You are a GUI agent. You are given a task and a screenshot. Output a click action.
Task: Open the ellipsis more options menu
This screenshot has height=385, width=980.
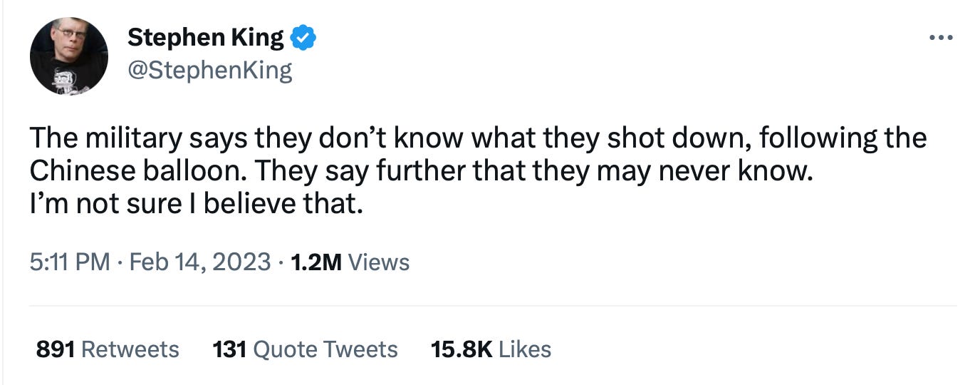click(x=941, y=38)
